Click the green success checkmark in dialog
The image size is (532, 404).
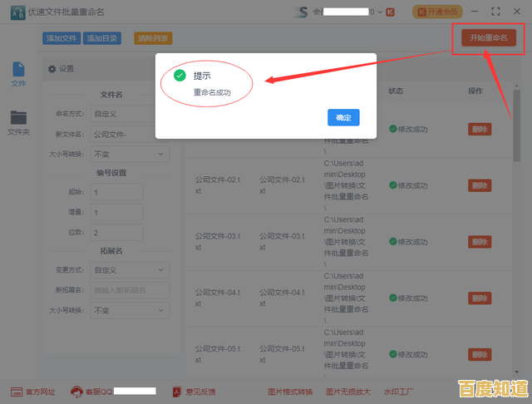179,76
